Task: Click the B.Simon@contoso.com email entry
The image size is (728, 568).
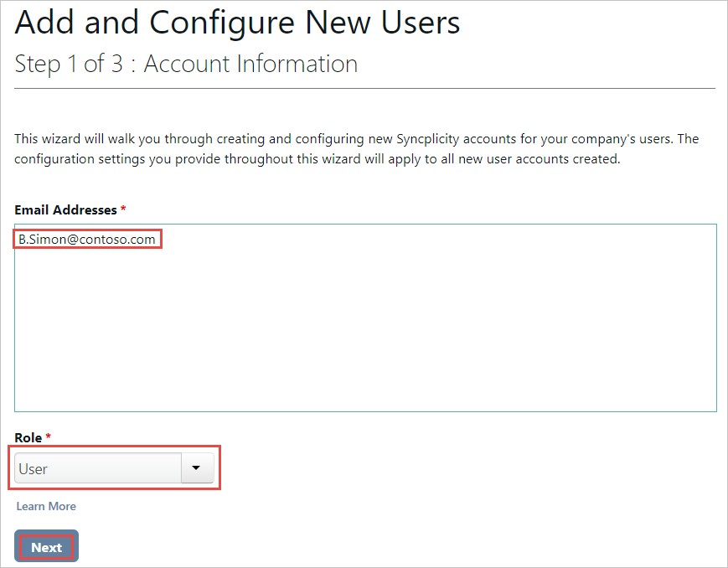Action: click(x=87, y=240)
